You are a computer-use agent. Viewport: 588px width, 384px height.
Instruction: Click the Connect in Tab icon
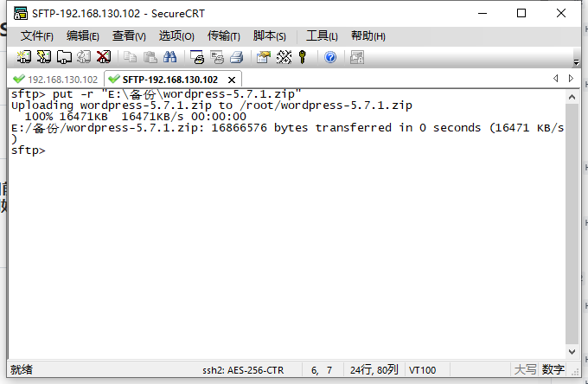tap(64, 57)
